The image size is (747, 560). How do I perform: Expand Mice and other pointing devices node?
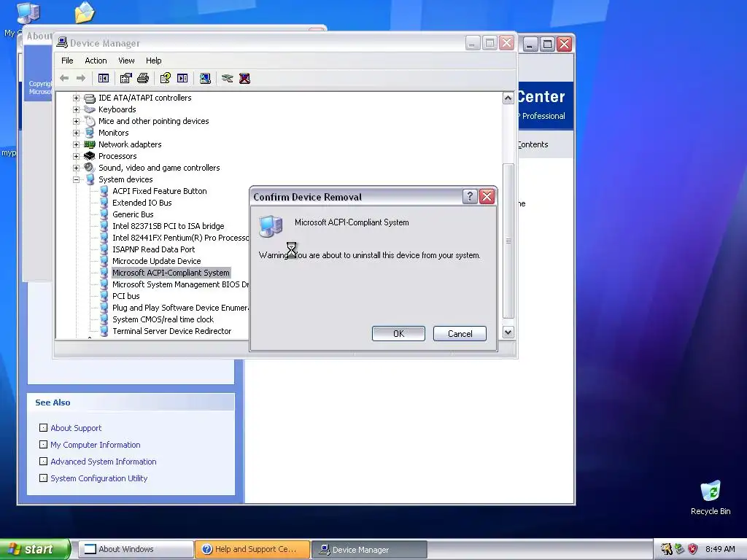click(x=76, y=122)
